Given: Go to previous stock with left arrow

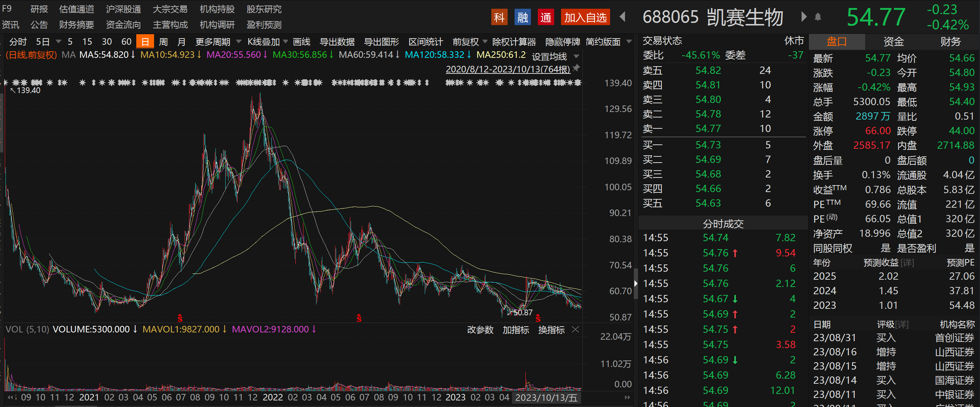Looking at the screenshot, I should [x=623, y=17].
